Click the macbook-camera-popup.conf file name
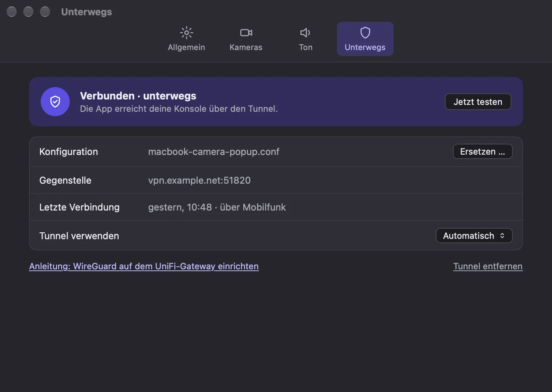552x392 pixels. pos(214,152)
